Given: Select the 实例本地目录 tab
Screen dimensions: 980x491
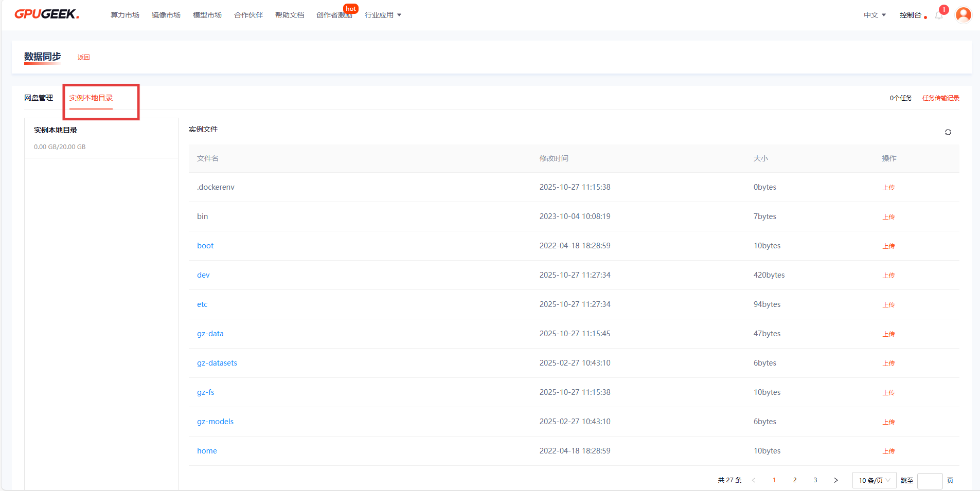Looking at the screenshot, I should tap(91, 98).
